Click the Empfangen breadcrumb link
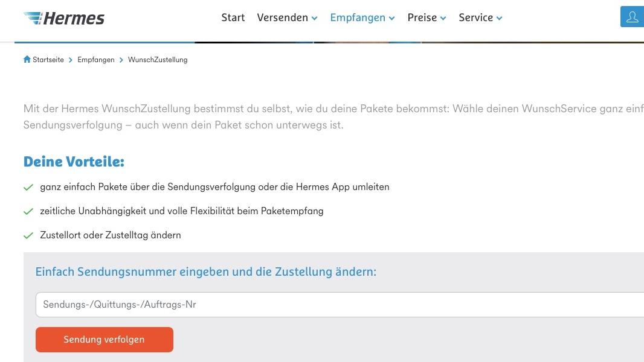The image size is (644, 362). coord(95,60)
